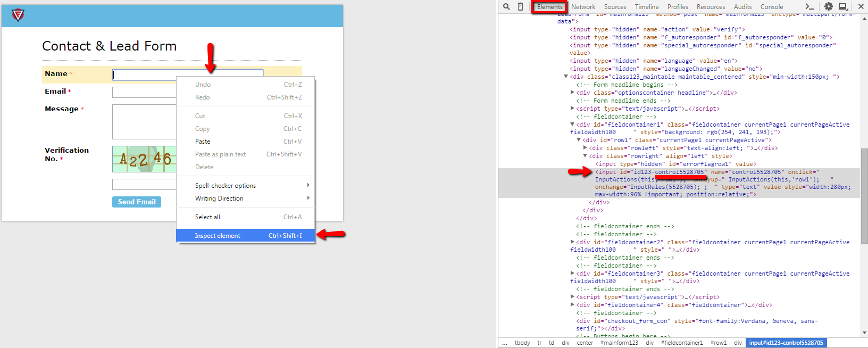Click the "Contact & Lead Form" heading
The image size is (868, 348).
tap(109, 46)
